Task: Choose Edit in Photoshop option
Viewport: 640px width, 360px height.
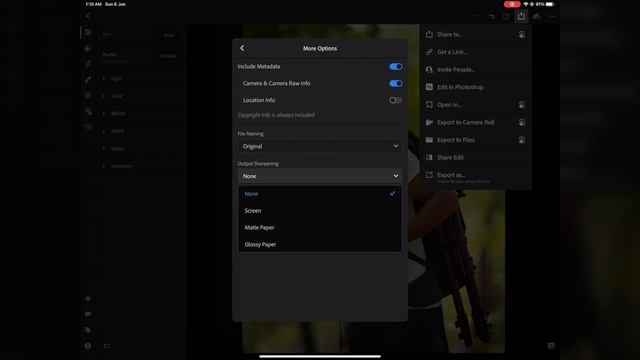Action: click(x=476, y=87)
